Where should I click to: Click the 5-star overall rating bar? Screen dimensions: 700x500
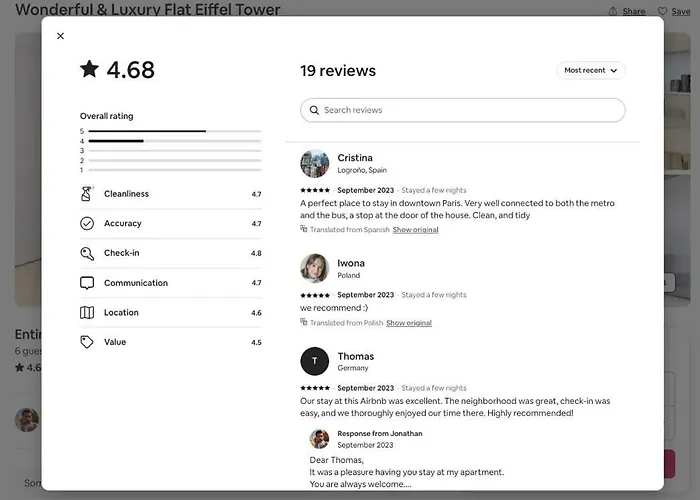[x=174, y=131]
